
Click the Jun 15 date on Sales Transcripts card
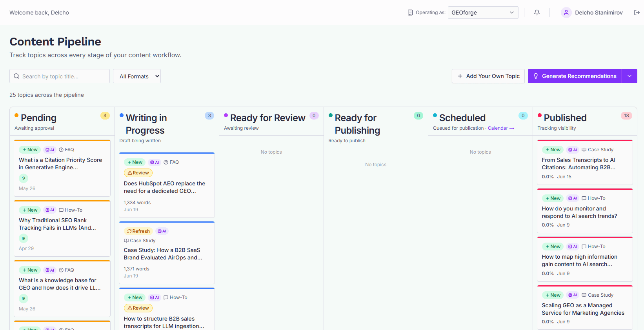[x=564, y=177]
